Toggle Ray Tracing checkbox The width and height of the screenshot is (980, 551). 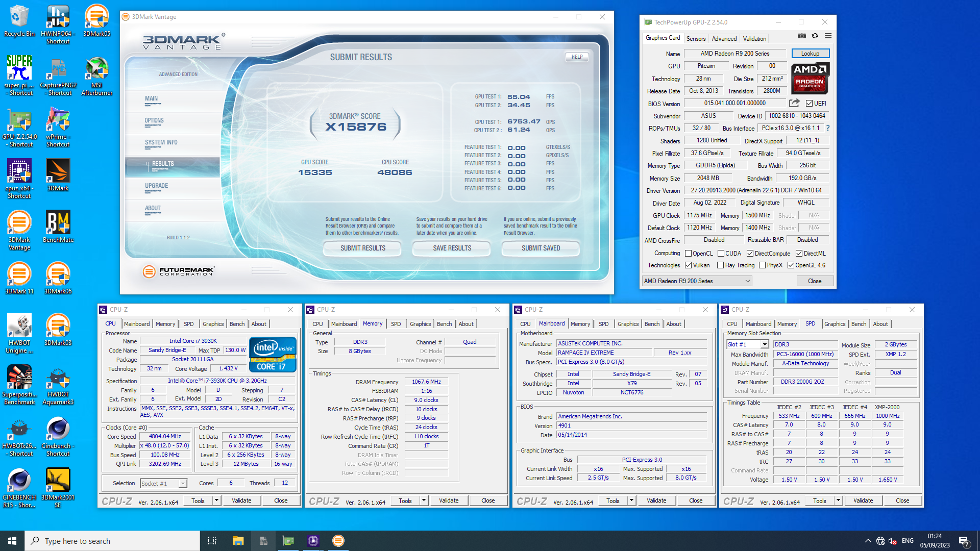[x=720, y=265]
